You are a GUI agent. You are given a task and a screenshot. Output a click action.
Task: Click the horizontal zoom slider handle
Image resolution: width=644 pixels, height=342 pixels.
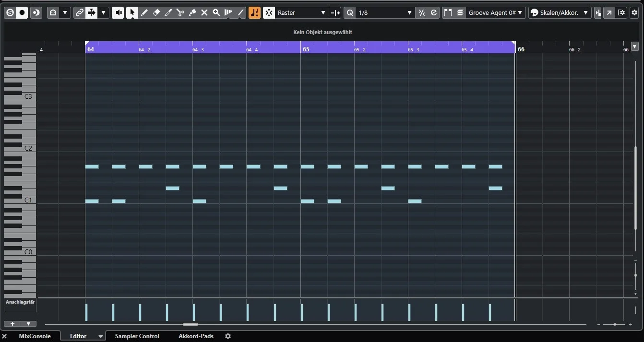[x=615, y=325]
